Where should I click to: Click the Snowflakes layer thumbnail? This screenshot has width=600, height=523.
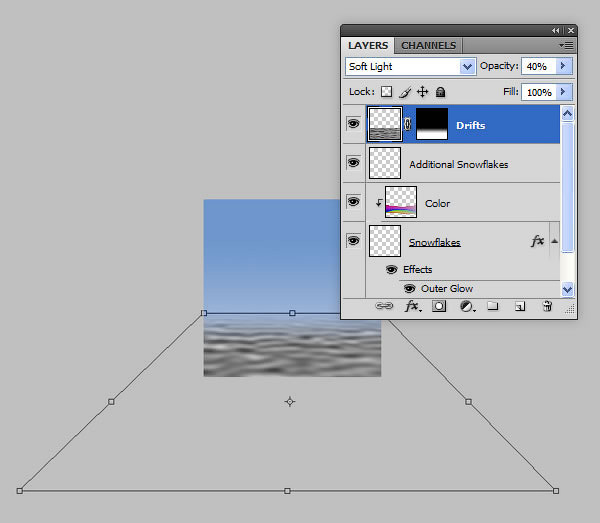pyautogui.click(x=385, y=241)
